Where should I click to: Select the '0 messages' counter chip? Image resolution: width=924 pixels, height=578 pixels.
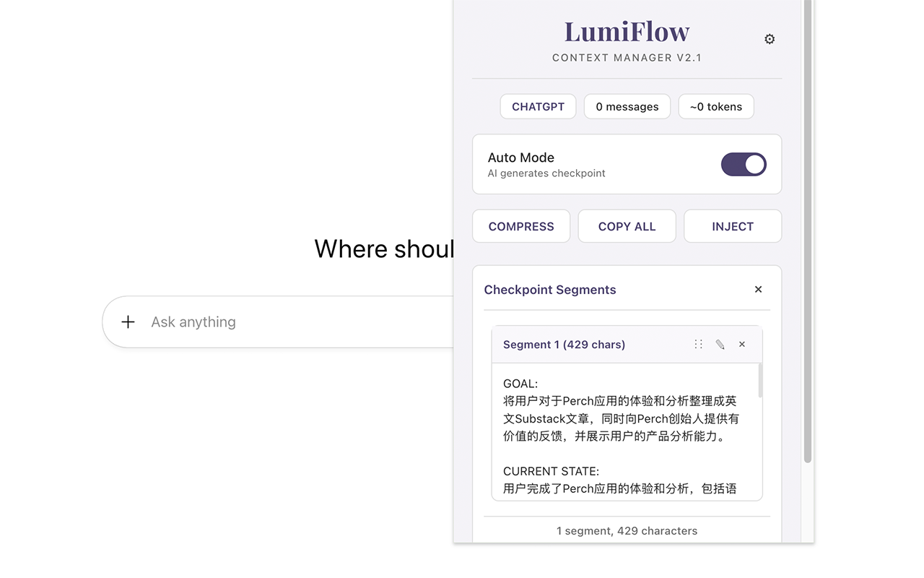(x=627, y=106)
